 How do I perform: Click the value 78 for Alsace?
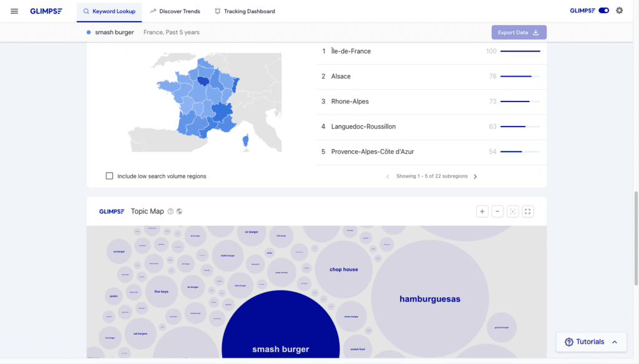click(493, 76)
